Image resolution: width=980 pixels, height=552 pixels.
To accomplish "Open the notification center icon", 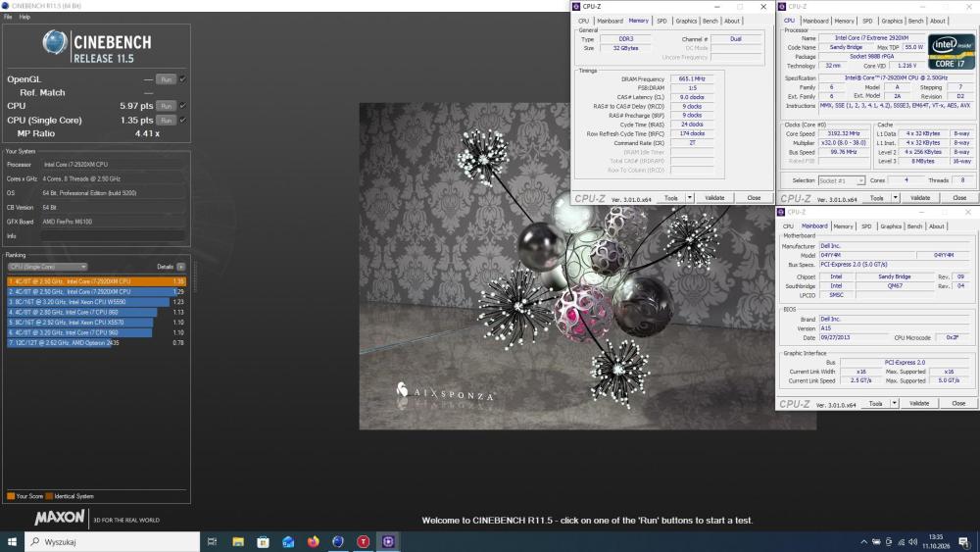I will pyautogui.click(x=963, y=542).
